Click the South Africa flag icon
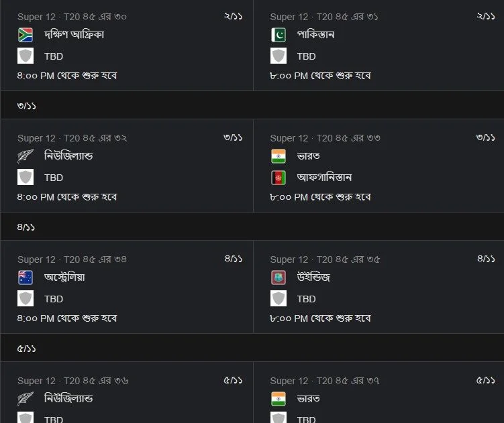The height and width of the screenshot is (423, 504). tap(26, 35)
